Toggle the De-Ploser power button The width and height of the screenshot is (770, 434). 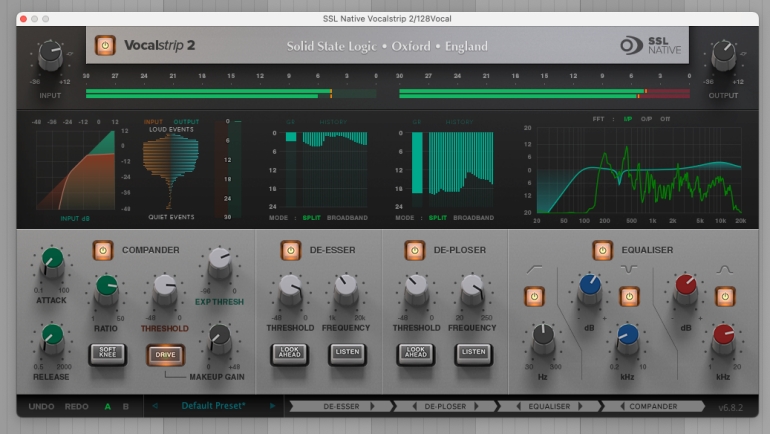414,250
